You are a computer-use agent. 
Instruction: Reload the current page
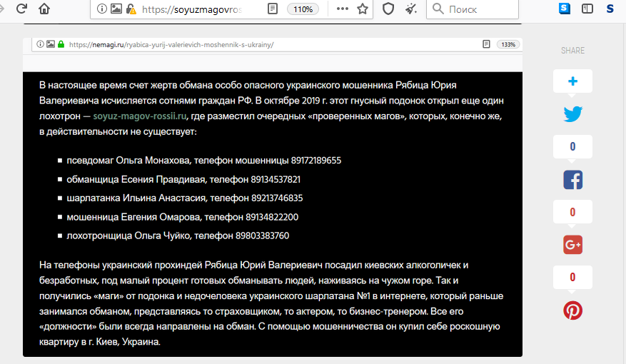point(21,9)
